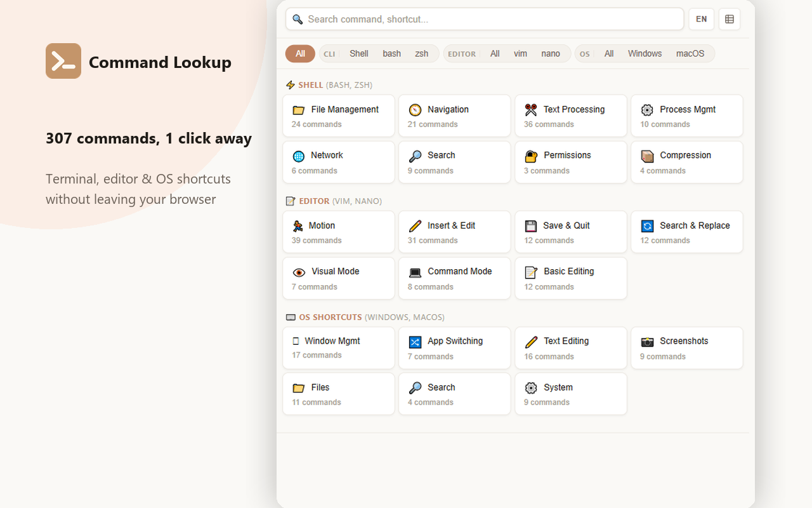Enable the nano filter
Viewport: 812px width, 508px height.
[551, 53]
